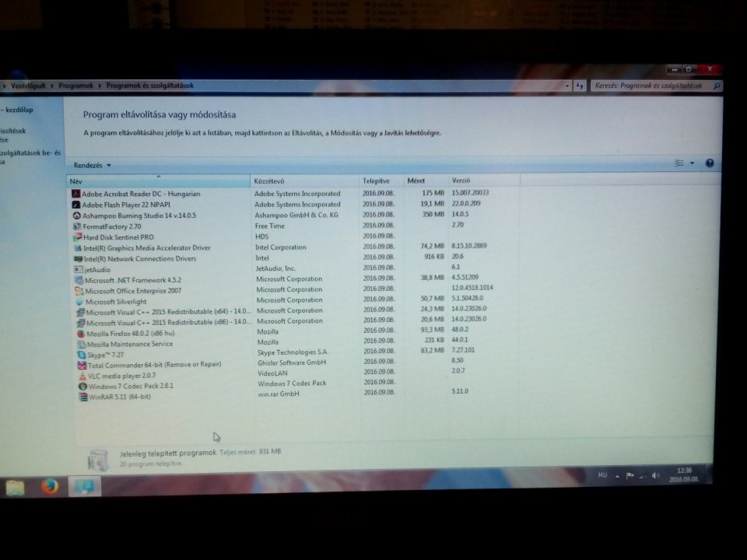Click Mozilla Maintenance Service icon
The width and height of the screenshot is (747, 560).
point(82,344)
